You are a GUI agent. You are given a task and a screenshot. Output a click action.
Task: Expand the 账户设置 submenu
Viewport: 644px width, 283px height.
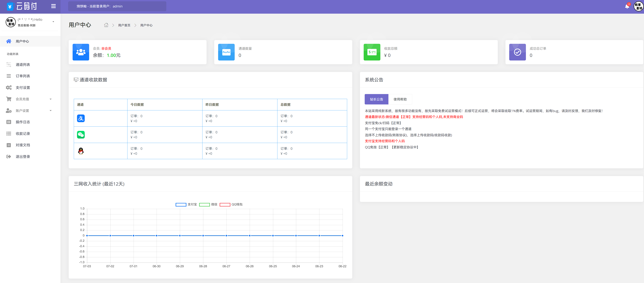click(x=30, y=111)
